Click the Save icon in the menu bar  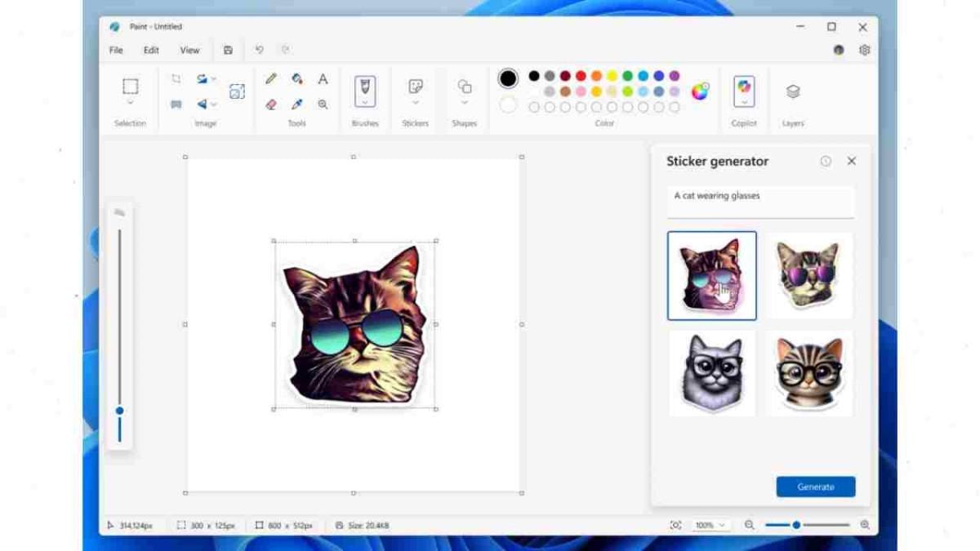pos(228,51)
